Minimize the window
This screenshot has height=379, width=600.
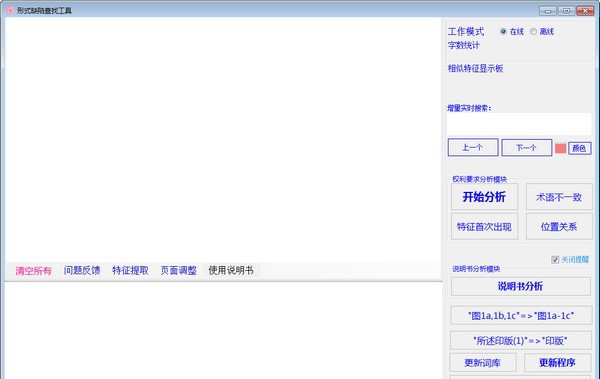click(548, 11)
